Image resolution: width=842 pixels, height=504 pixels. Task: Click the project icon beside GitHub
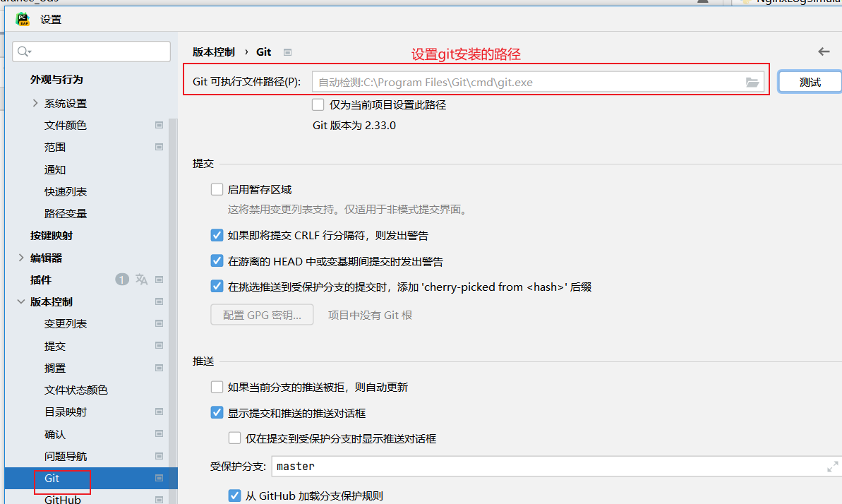coord(159,500)
